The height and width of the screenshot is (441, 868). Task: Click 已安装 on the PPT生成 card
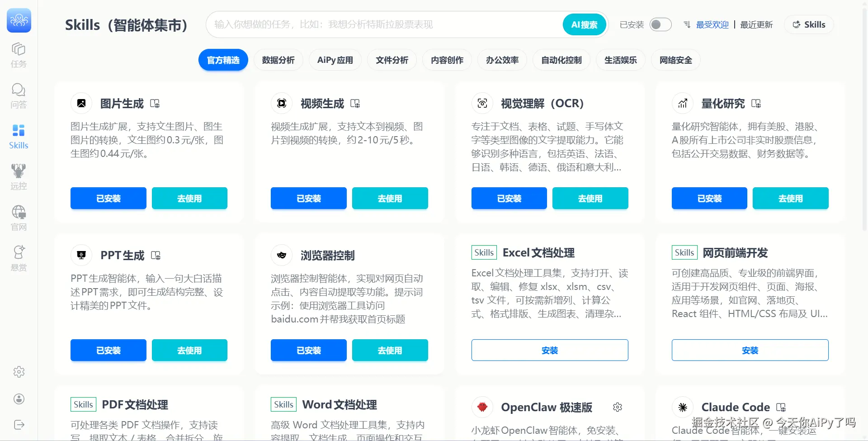(x=108, y=350)
